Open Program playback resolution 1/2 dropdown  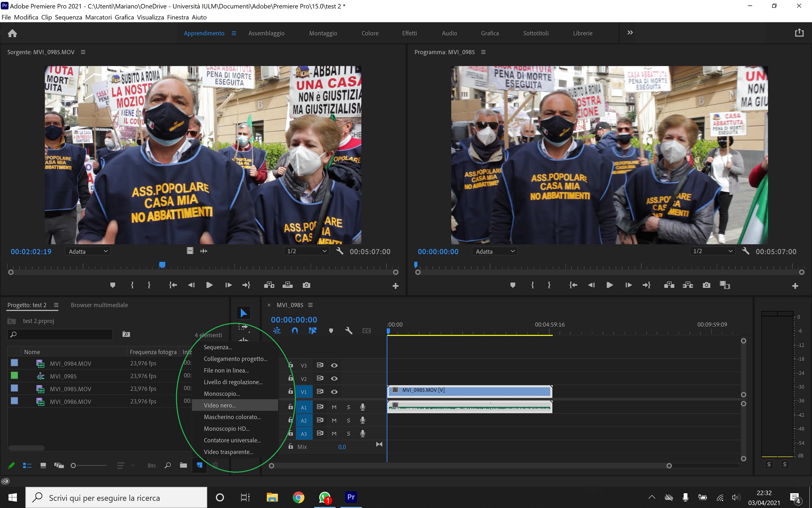pos(712,251)
